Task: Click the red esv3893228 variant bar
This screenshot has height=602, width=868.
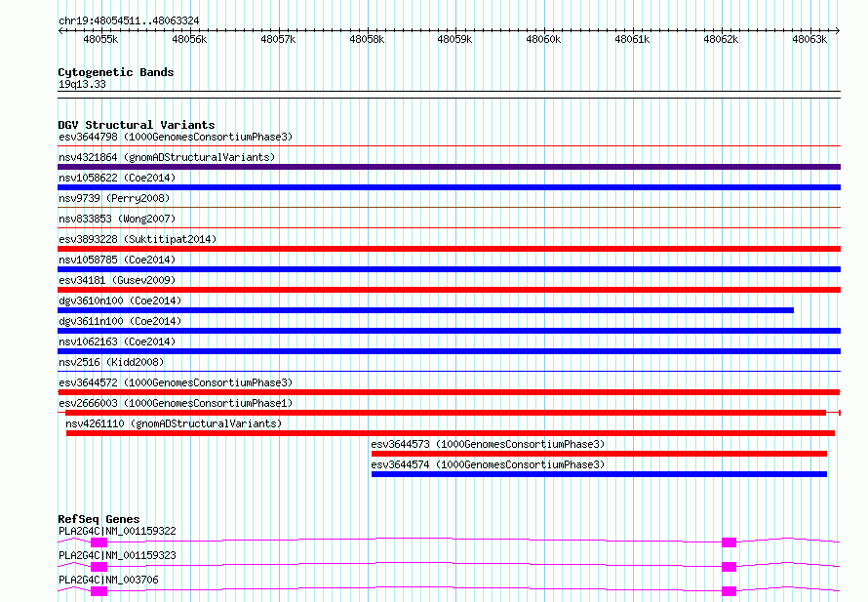Action: coord(449,249)
